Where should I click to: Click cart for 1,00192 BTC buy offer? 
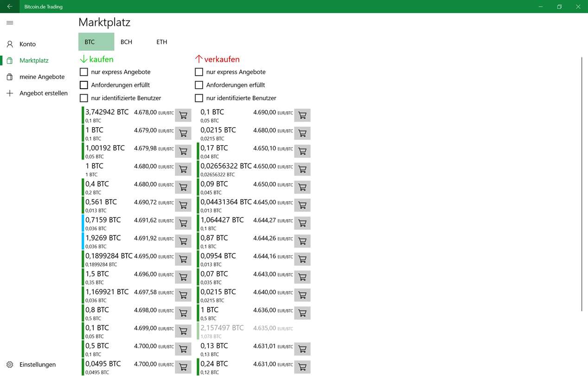183,151
